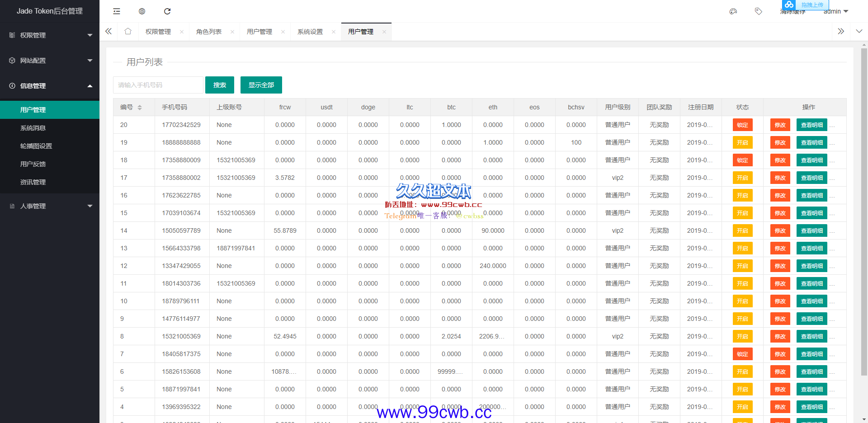The image size is (868, 423).
Task: Expand 权限管理 using its dropdown arrow
Action: coord(90,35)
